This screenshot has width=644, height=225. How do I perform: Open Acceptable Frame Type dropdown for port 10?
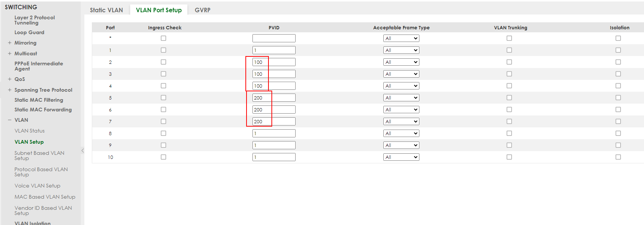[401, 157]
